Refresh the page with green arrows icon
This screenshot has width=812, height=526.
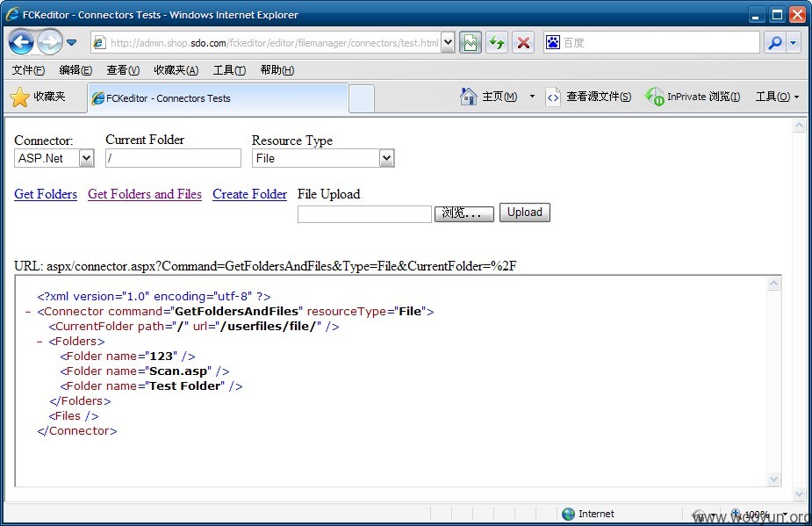pos(497,42)
